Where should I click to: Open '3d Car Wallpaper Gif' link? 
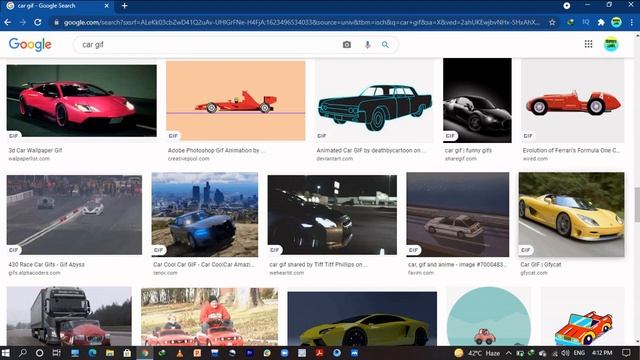36,150
